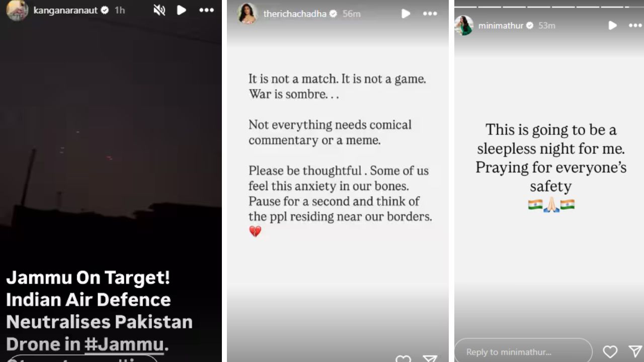Viewport: 644px width, 362px height.
Task: Open minimathur profile avatar
Action: pos(464,25)
